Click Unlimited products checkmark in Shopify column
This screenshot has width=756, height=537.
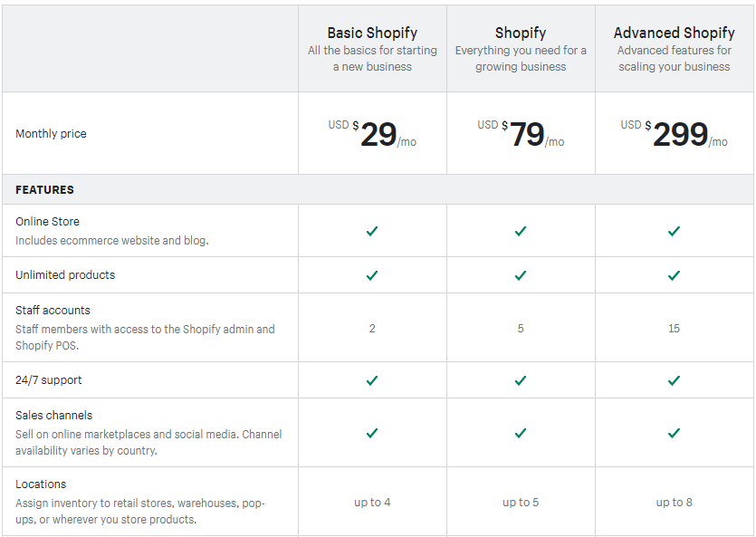click(521, 275)
